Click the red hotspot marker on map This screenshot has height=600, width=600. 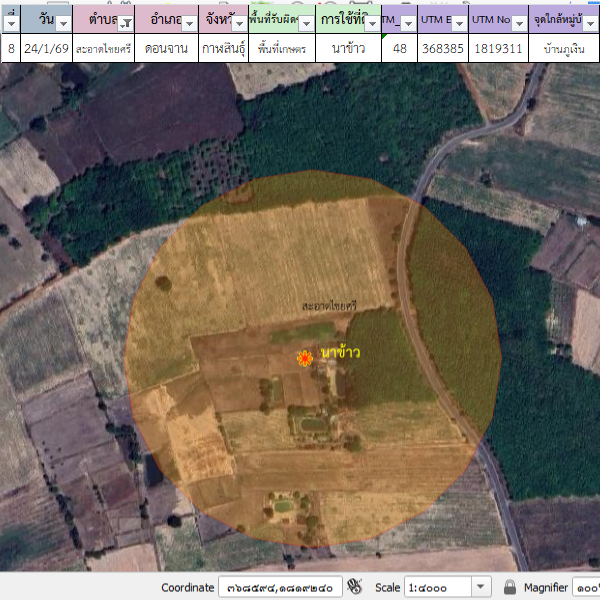click(305, 358)
